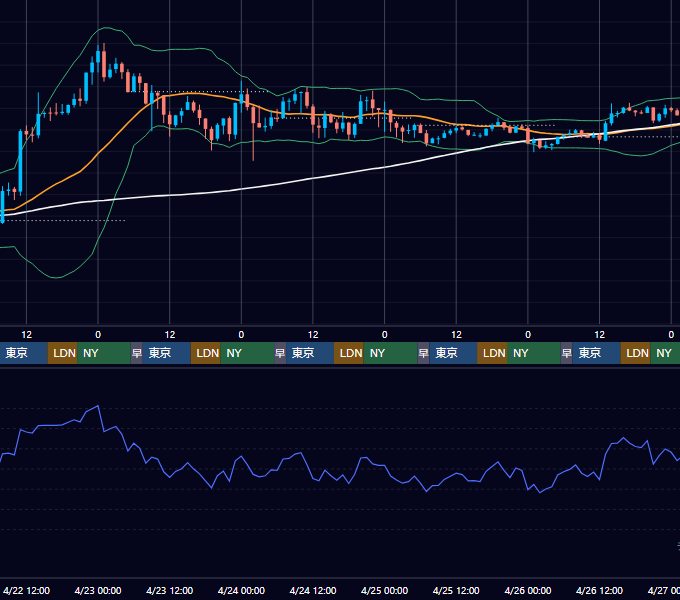Click the 4/25 00:00 date label

coord(384,590)
